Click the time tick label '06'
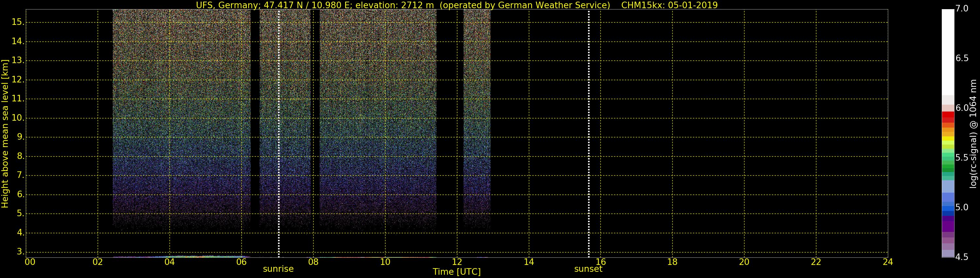 click(242, 262)
